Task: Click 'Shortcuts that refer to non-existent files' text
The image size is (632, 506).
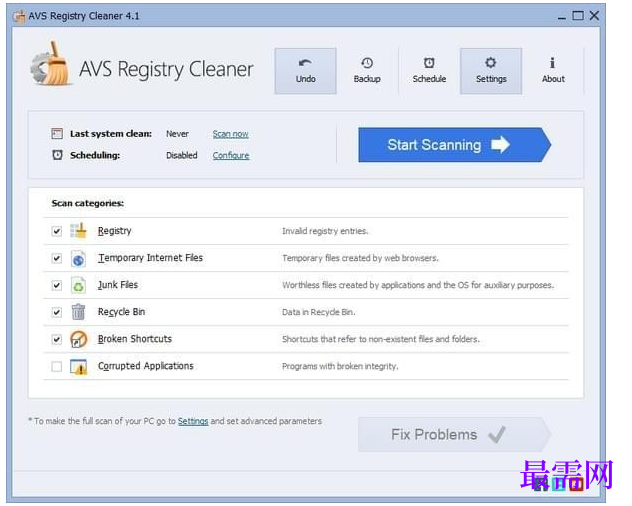Action: pyautogui.click(x=380, y=339)
